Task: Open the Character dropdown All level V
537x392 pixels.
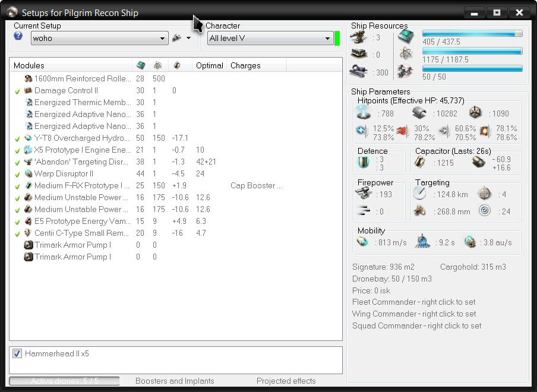Action: [x=270, y=38]
